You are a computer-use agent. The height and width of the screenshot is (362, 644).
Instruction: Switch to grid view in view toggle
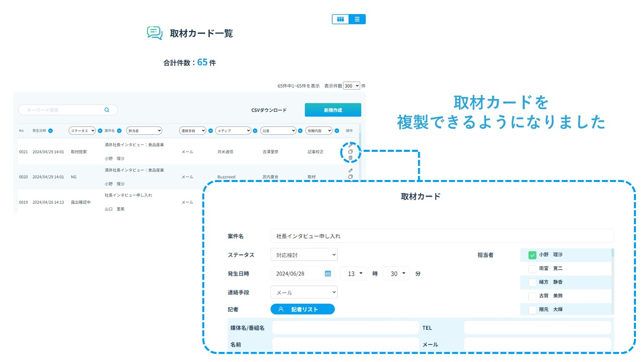click(x=341, y=19)
